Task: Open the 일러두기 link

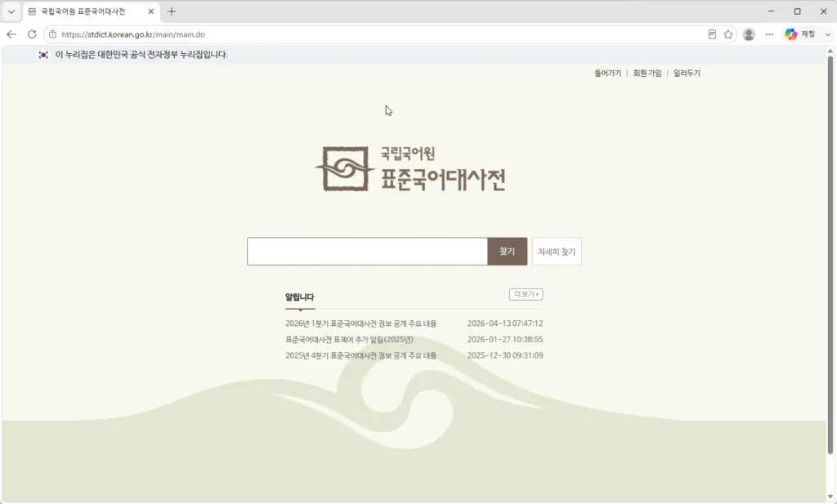Action: tap(687, 73)
